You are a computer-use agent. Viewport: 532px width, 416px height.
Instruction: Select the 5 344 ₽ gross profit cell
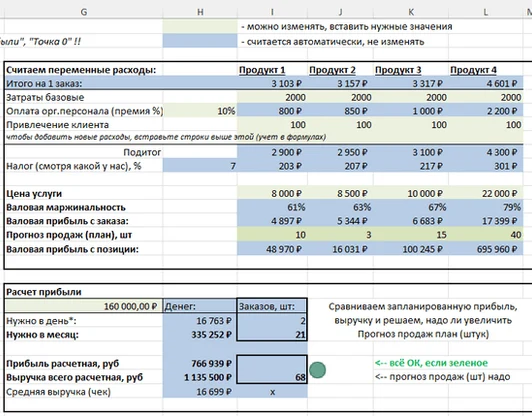[x=341, y=221]
